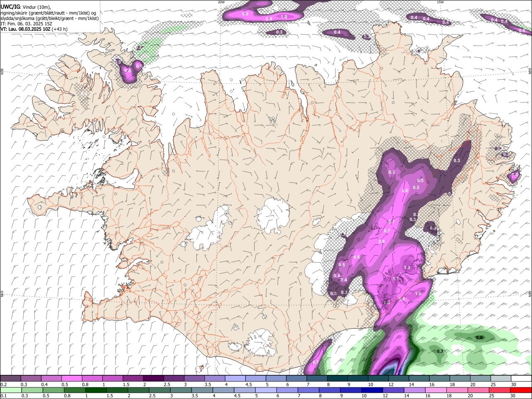Screen dimensions: 532x399
Task: Pick lower legend swatch between 3 and 3.5
Action: (x=181, y=390)
